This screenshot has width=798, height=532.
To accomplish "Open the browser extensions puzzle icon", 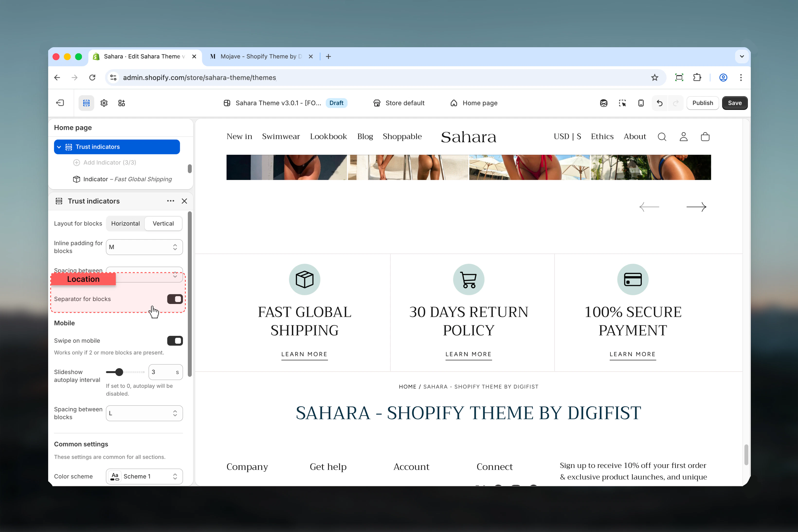I will coord(697,78).
